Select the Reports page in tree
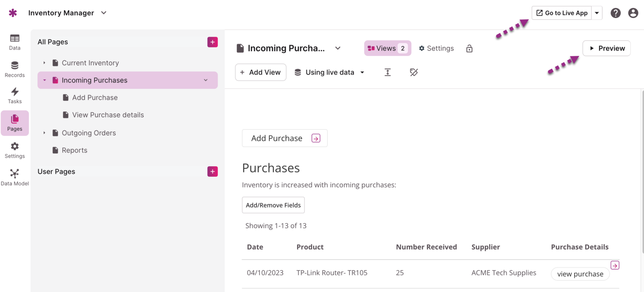Screen dimensions: 644x292 (74, 150)
